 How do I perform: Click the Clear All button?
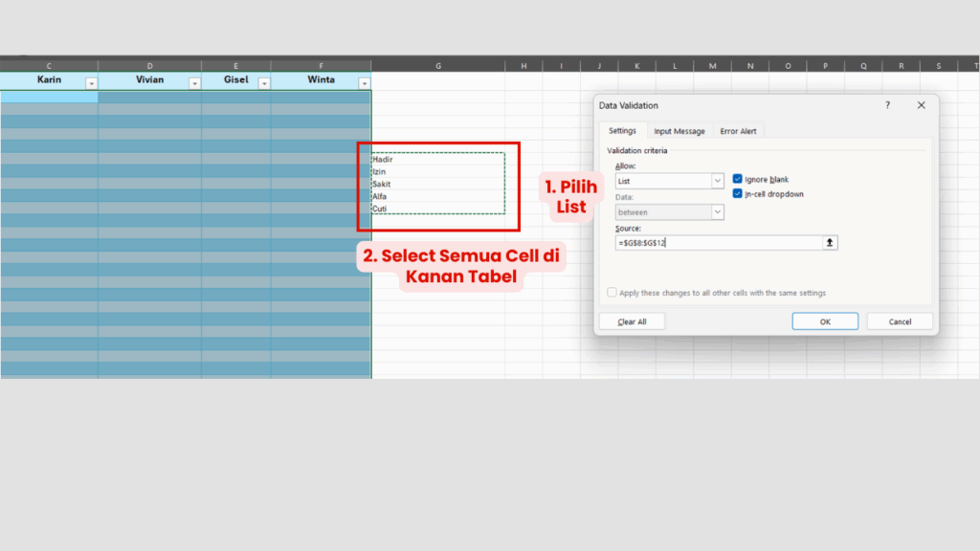(632, 321)
